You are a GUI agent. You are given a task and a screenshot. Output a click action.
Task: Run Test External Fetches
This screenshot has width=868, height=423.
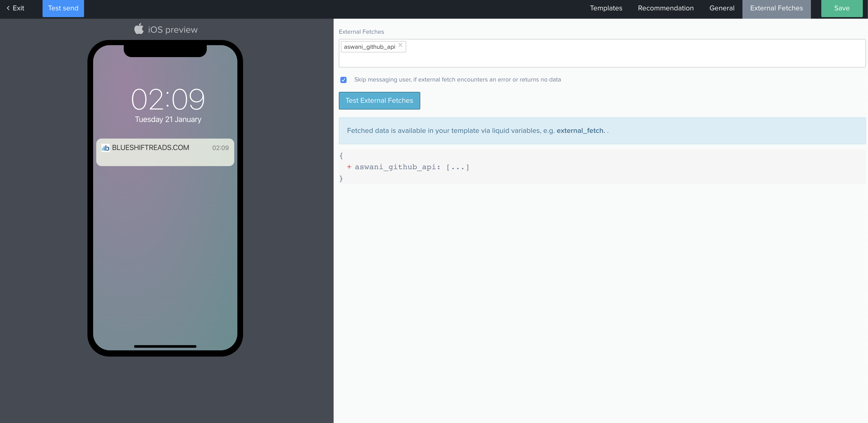379,100
